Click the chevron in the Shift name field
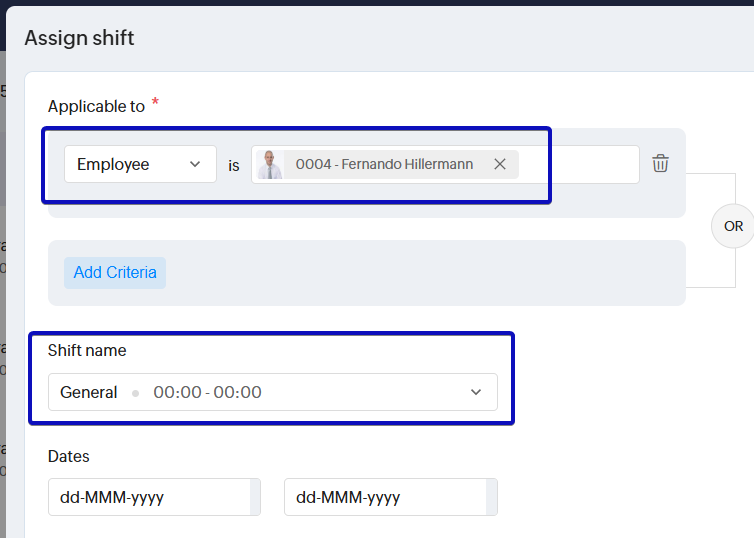The width and height of the screenshot is (754, 538). click(476, 392)
